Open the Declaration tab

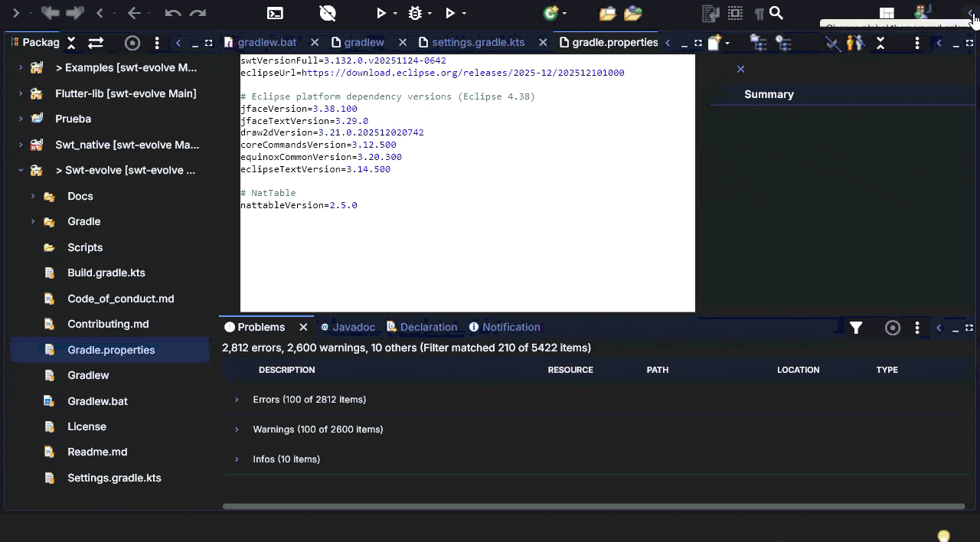click(422, 327)
